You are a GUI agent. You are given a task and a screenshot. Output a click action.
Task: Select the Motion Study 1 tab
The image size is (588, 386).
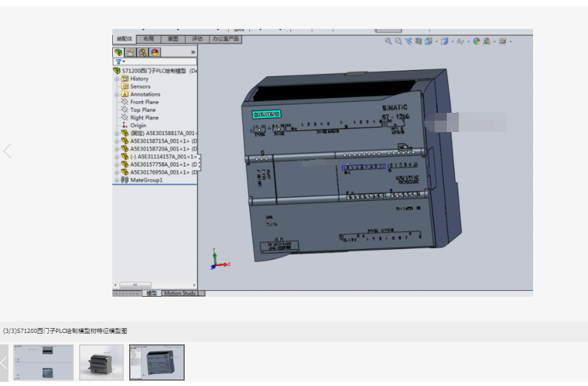click(184, 293)
